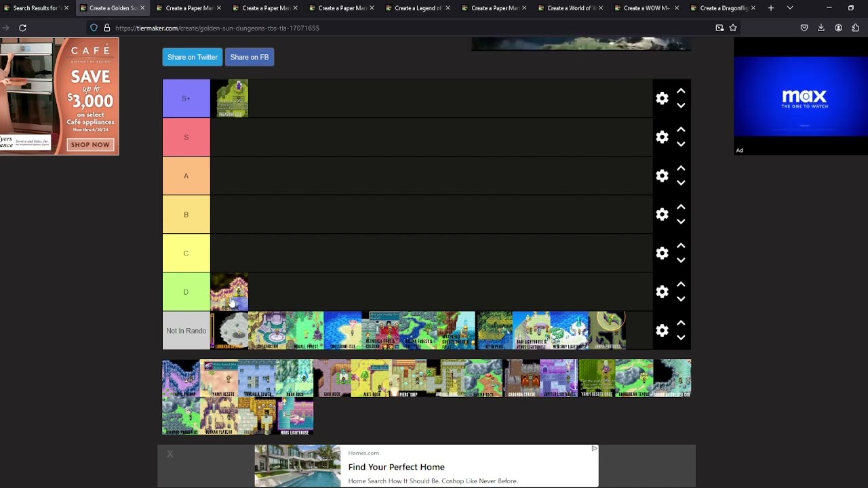
Task: Click SHOP NOW in Café ad
Action: point(90,144)
